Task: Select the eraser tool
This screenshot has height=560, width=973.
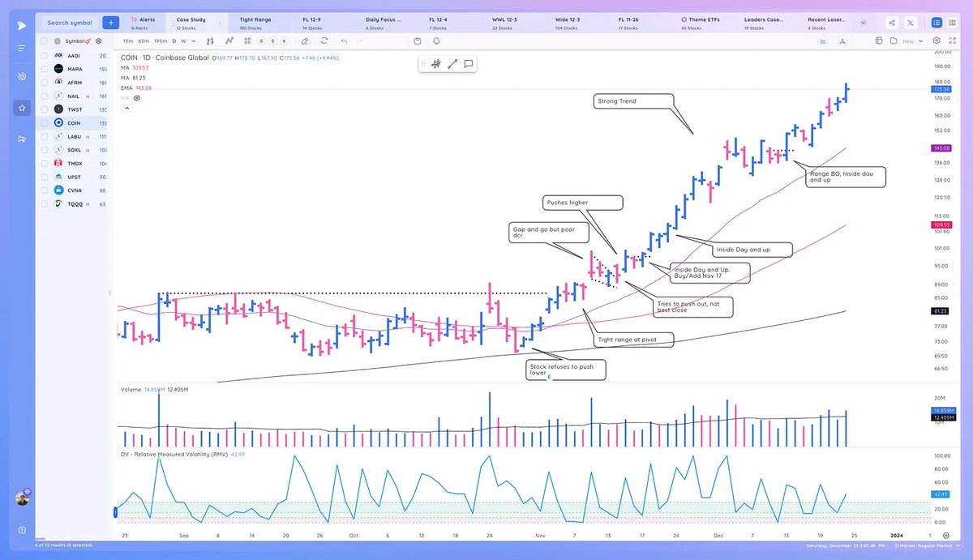Action: 304,41
